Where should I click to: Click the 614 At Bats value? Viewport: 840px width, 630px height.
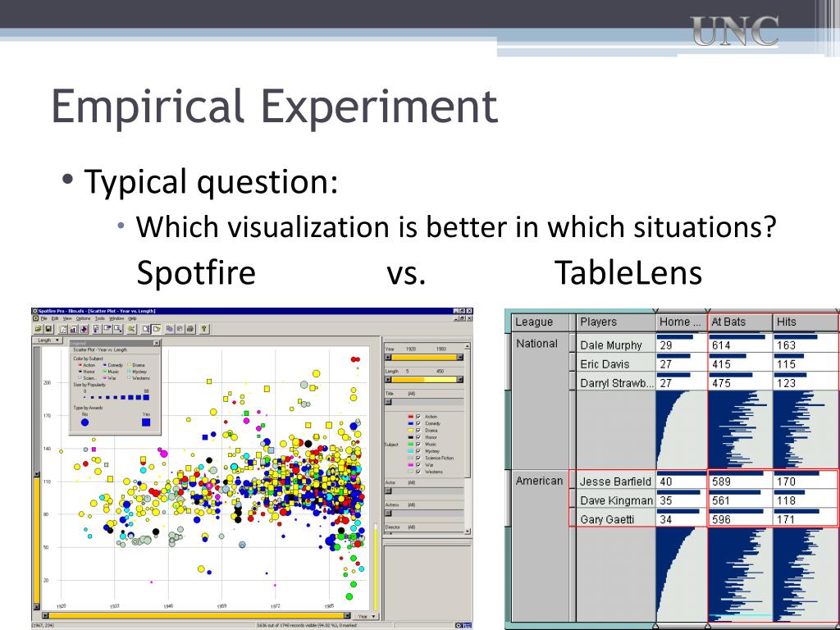[722, 345]
